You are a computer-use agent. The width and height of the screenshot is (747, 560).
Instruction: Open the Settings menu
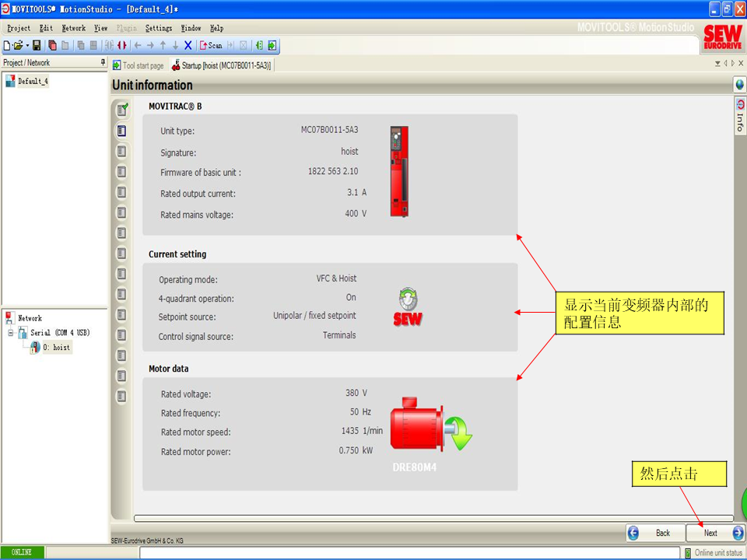159,28
